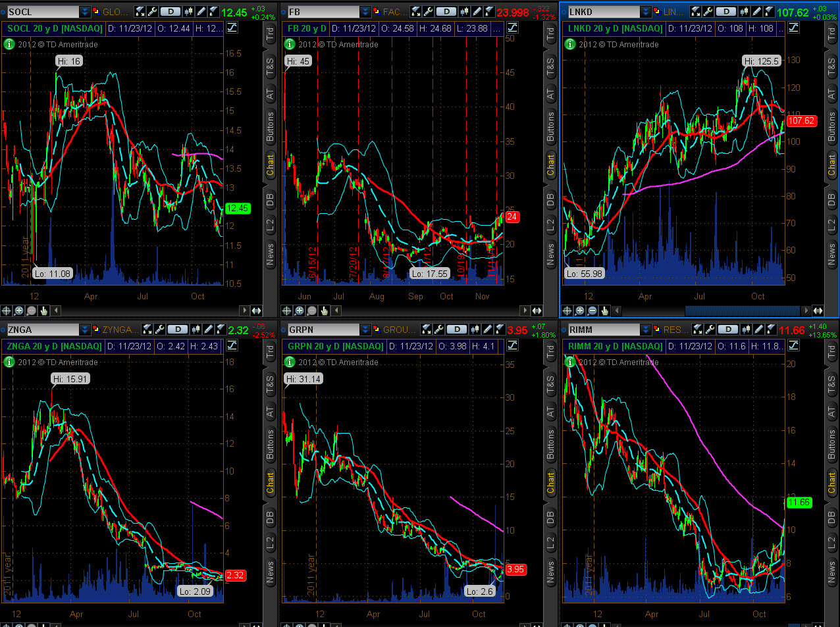
Task: Open the wrench chart settings on ZNGA chart
Action: [x=160, y=330]
